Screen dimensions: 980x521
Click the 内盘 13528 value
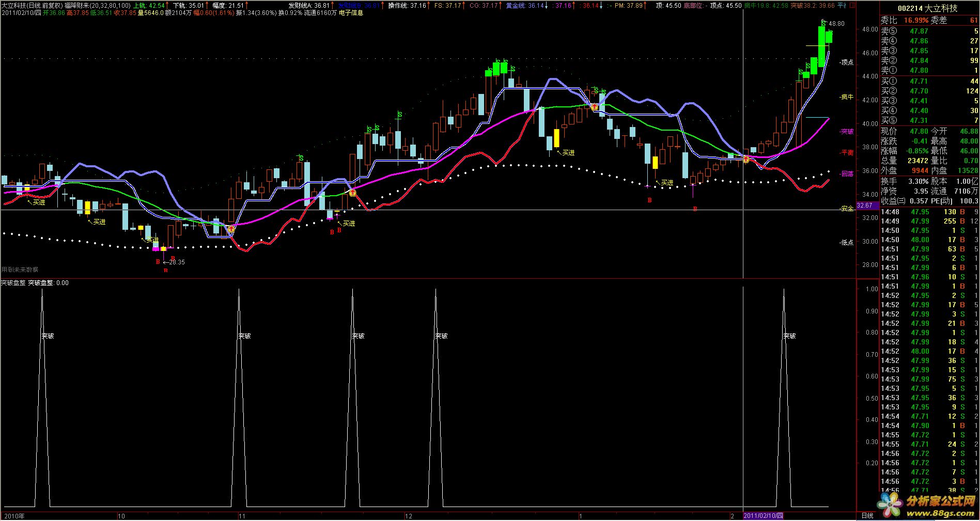(955, 170)
